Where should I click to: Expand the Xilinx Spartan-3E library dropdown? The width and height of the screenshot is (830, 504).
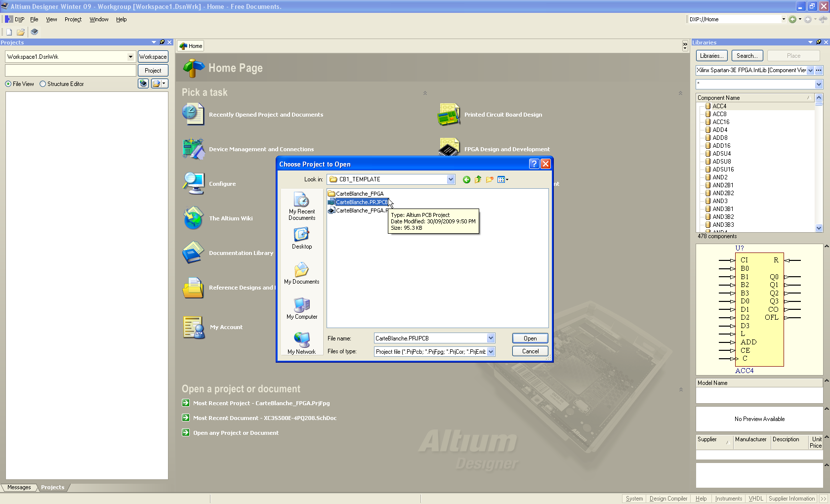coord(810,70)
